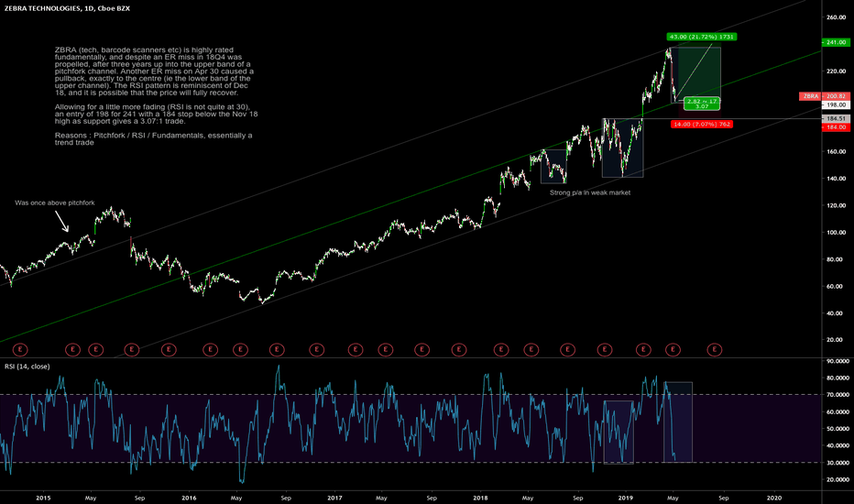Click the red ZBRA 200.82 price tag
Screen dimensions: 854x504
pyautogui.click(x=824, y=96)
